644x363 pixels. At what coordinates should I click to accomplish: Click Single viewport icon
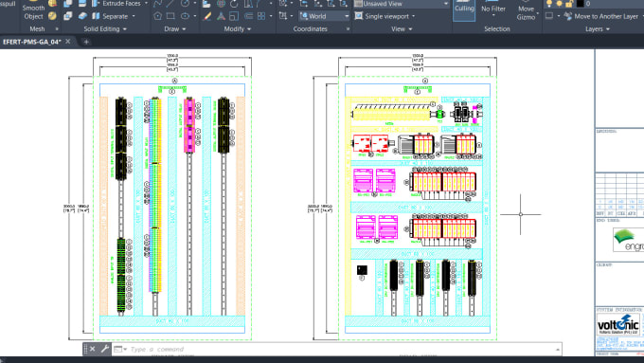pos(359,16)
